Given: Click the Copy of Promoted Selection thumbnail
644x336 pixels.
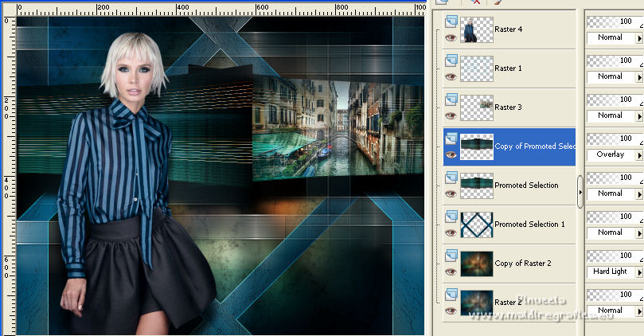Looking at the screenshot, I should pyautogui.click(x=476, y=147).
